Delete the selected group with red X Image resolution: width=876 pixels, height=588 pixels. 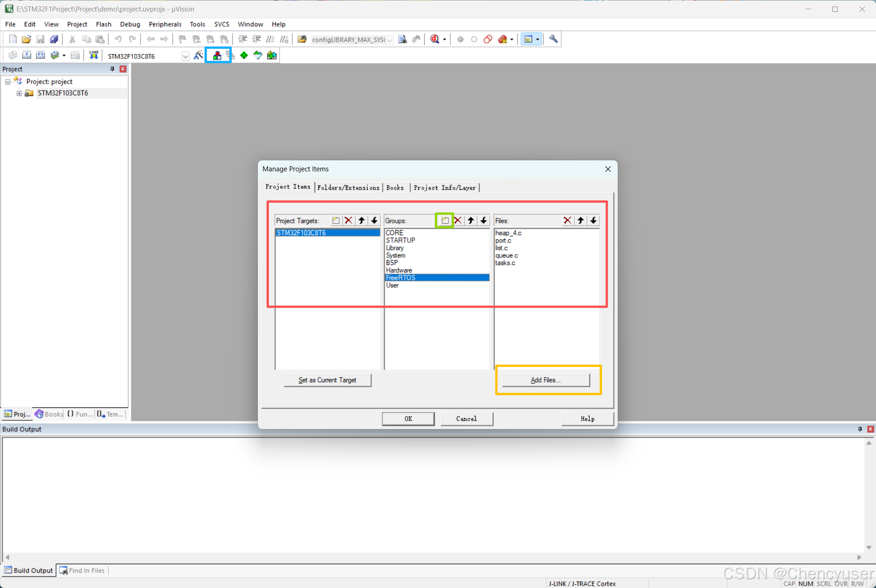(458, 220)
